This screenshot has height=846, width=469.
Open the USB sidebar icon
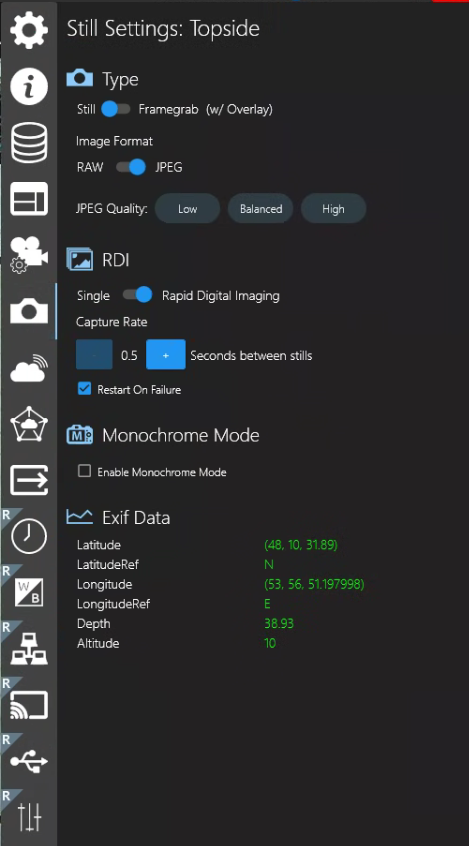coord(29,761)
